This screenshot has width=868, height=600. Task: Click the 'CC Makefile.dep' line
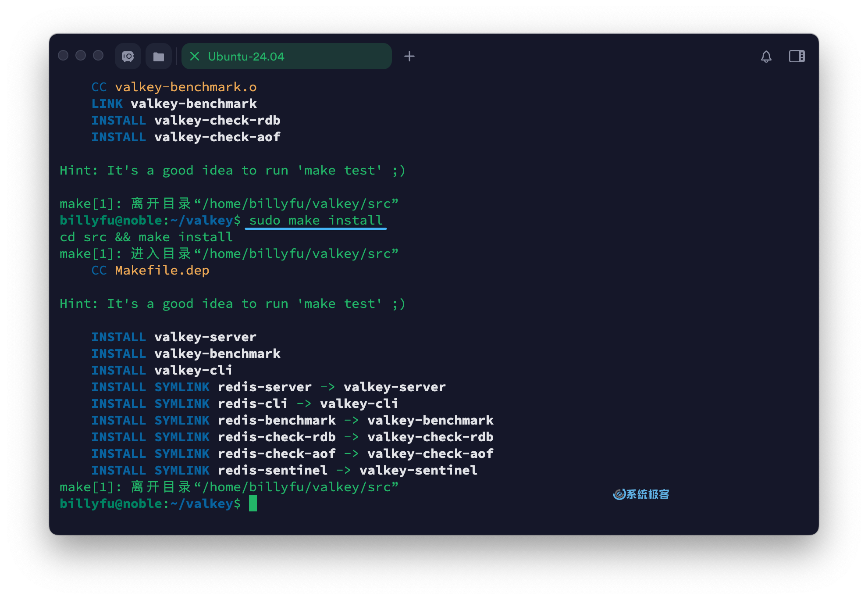tap(150, 270)
